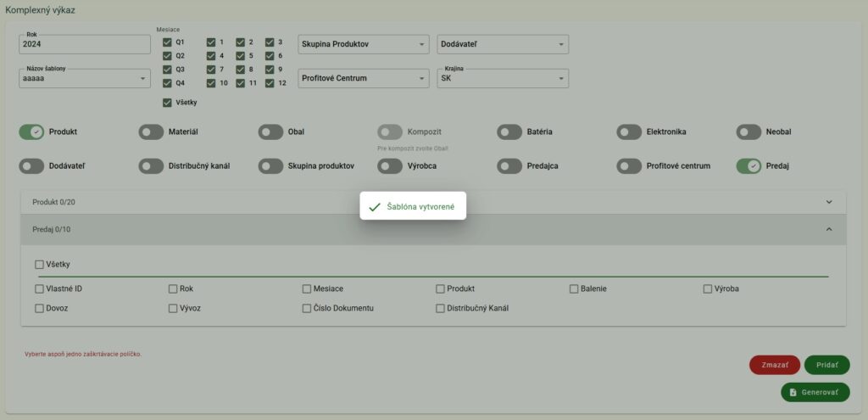Open the Skupina Produktov dropdown
This screenshot has width=868, height=420.
(x=364, y=44)
